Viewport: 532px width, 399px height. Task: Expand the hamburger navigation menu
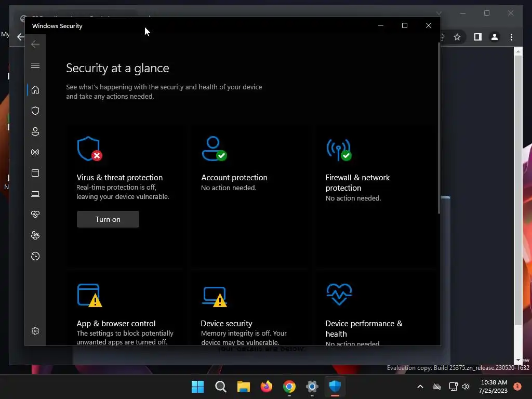tap(35, 65)
